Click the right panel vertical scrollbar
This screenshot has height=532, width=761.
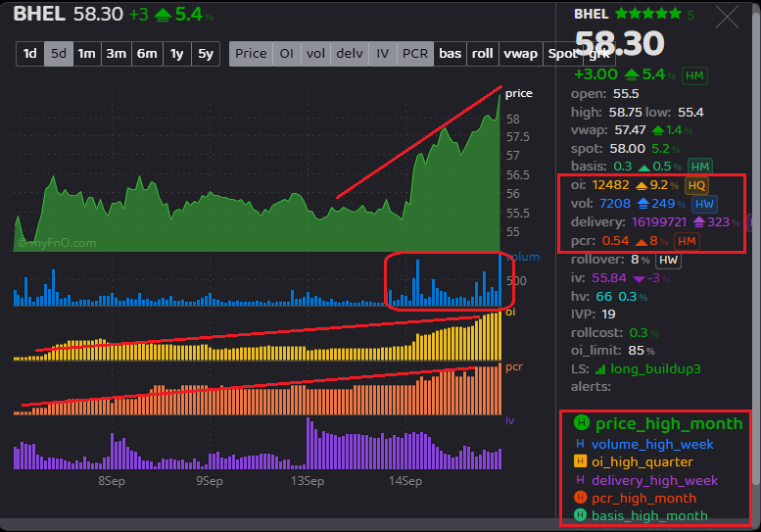coord(756,248)
